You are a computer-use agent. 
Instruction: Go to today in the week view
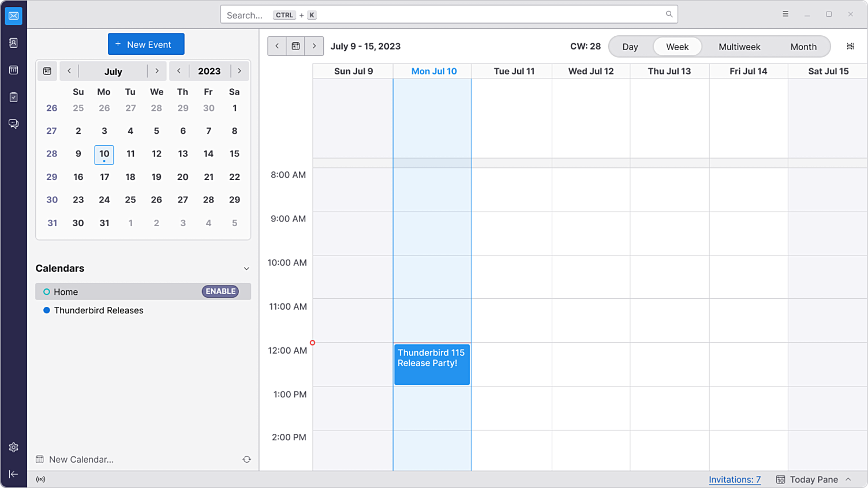click(x=295, y=46)
